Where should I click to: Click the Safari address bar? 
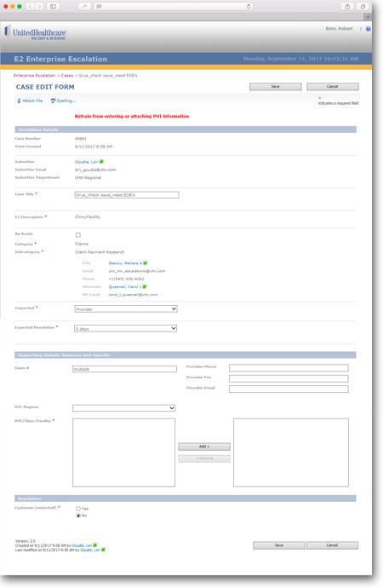point(174,6)
